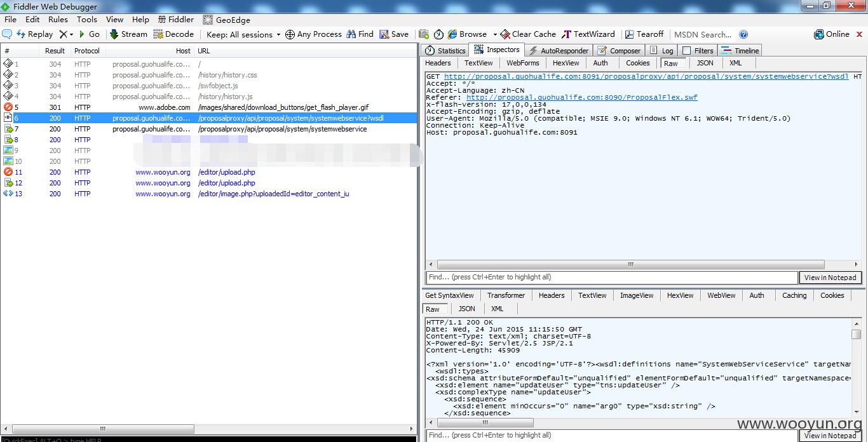The image size is (868, 442).
Task: Select response Get SyntaxView tab
Action: (449, 295)
